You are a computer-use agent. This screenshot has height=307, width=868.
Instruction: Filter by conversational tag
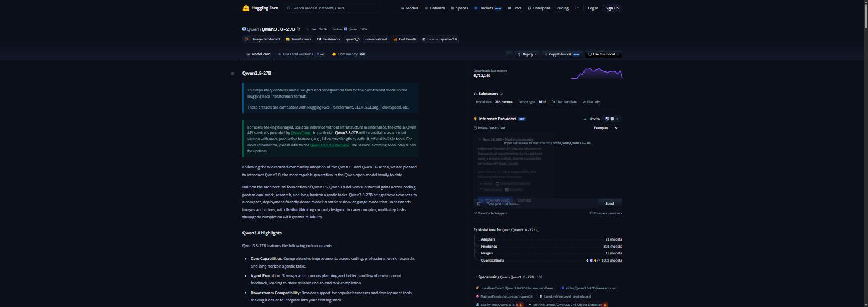[x=376, y=39]
